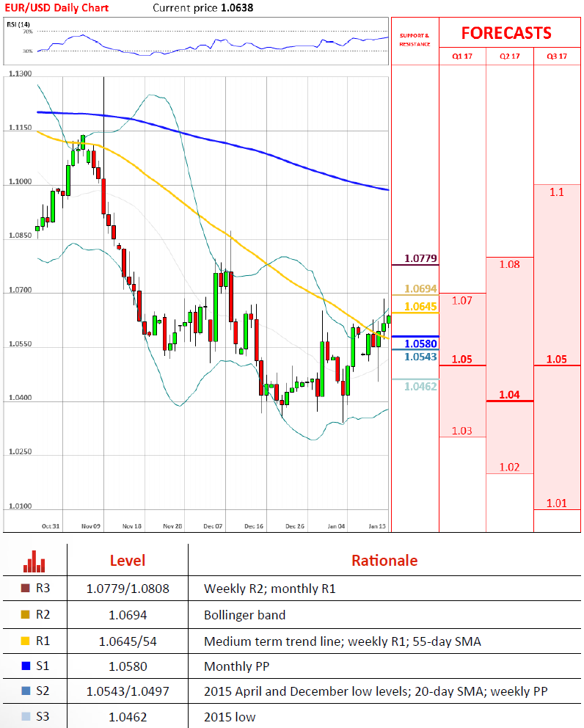Click the R3 maroon color swatch
This screenshot has height=728, width=584.
pos(26,589)
